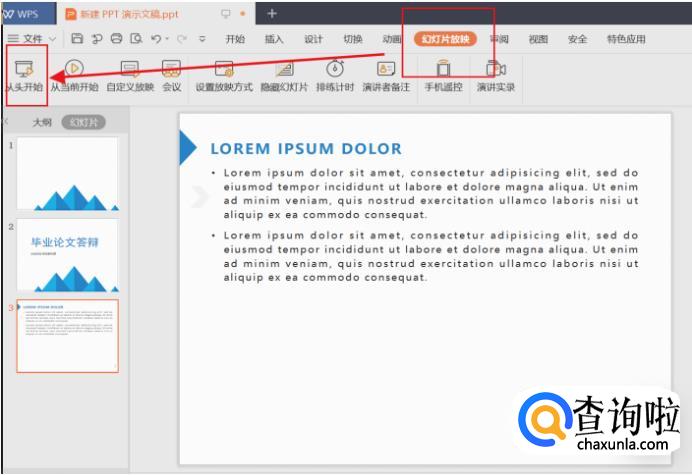The height and width of the screenshot is (475, 692).
Task: Open the 切换 ribbon tab
Action: [x=353, y=39]
